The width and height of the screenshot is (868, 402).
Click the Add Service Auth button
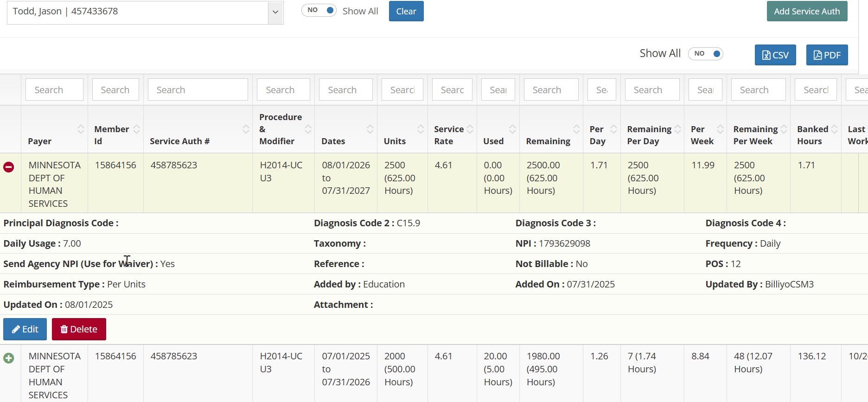[x=807, y=11]
